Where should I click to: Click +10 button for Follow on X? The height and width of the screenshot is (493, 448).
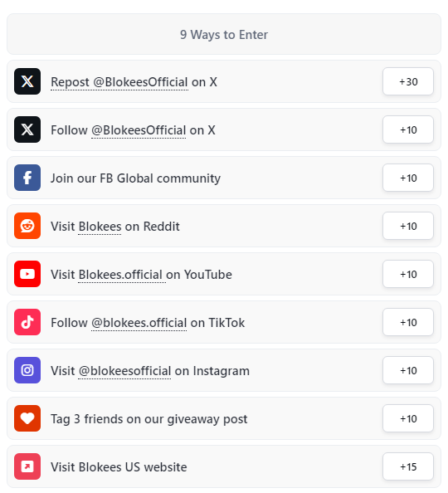pos(408,129)
